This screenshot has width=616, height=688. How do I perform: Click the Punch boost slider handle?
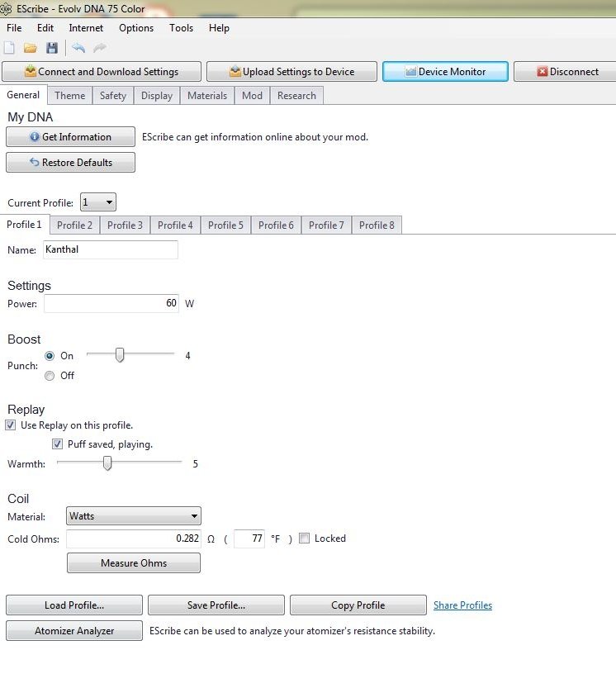[120, 355]
